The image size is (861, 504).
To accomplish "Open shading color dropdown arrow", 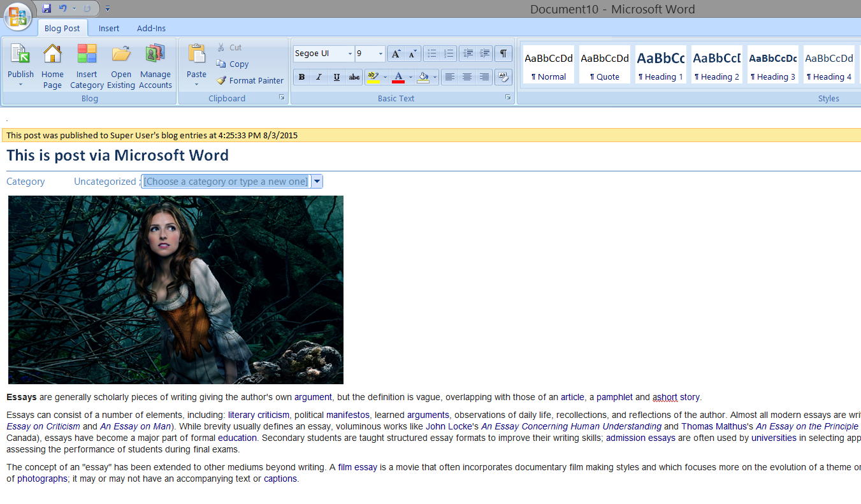I will click(x=435, y=77).
